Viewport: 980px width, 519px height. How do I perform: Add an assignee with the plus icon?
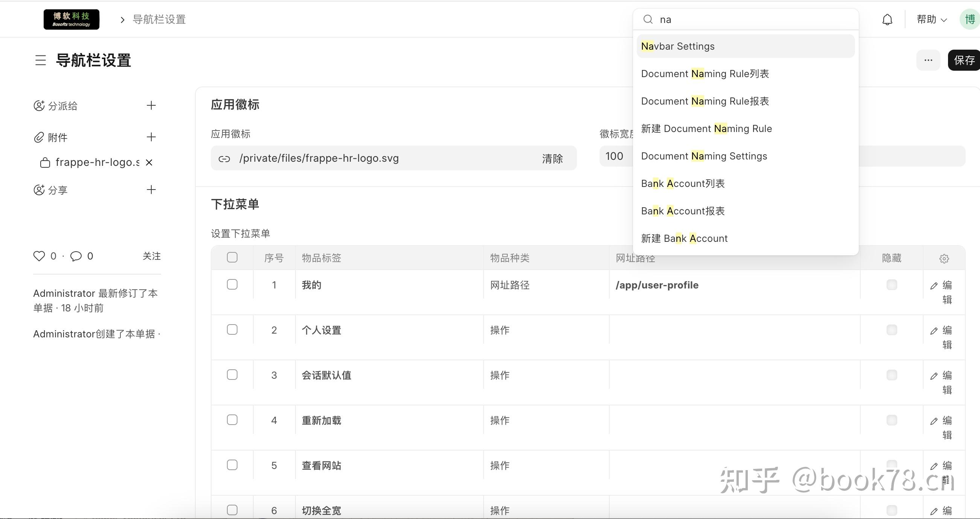[x=151, y=105]
